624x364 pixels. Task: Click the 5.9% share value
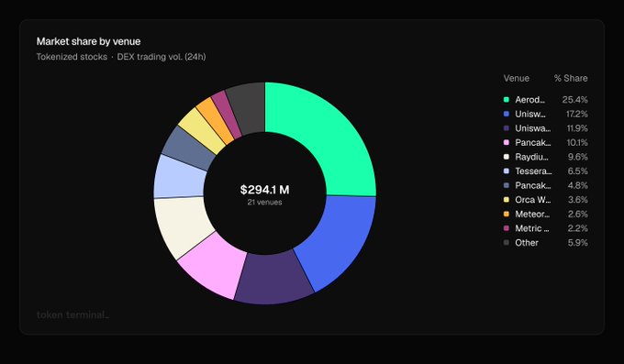coord(578,243)
